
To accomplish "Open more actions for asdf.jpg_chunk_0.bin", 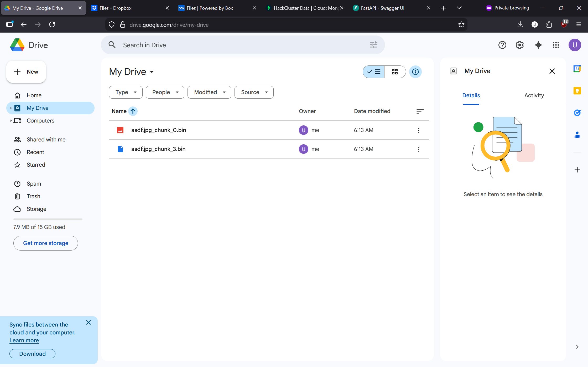I will pos(419,130).
